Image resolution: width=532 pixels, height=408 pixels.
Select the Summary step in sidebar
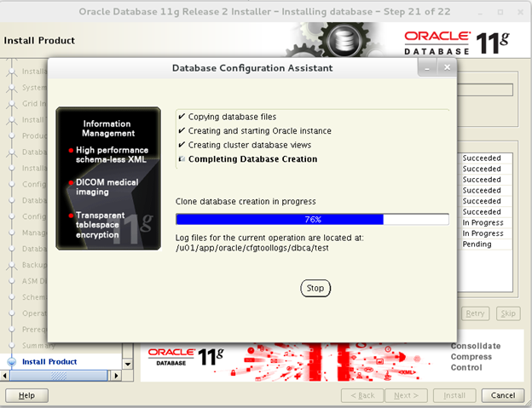38,346
